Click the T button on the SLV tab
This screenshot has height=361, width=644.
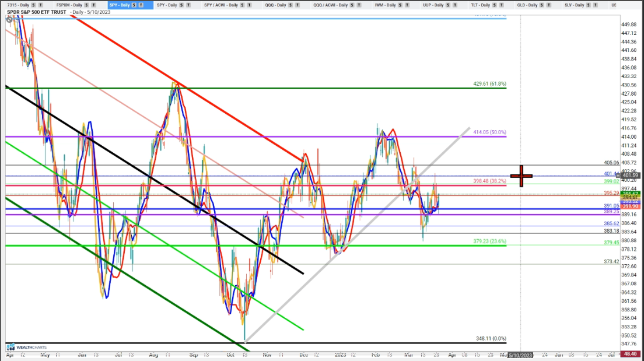(x=596, y=5)
